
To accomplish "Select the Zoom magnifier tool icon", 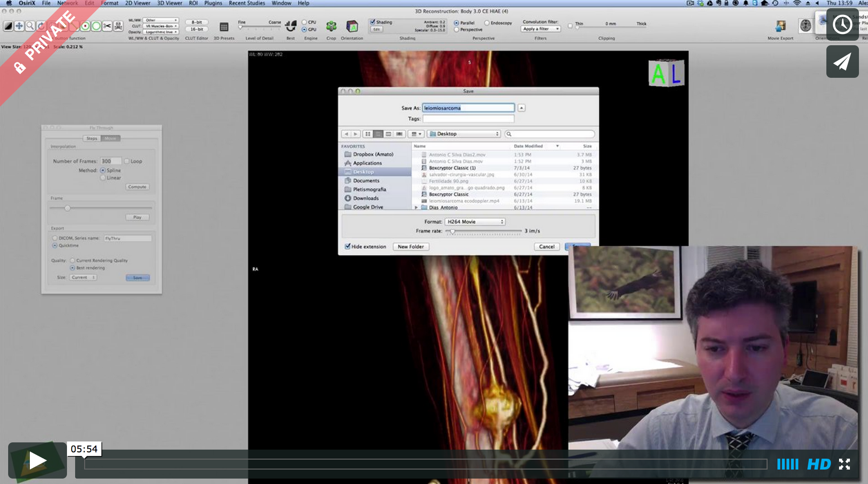I will pos(30,26).
